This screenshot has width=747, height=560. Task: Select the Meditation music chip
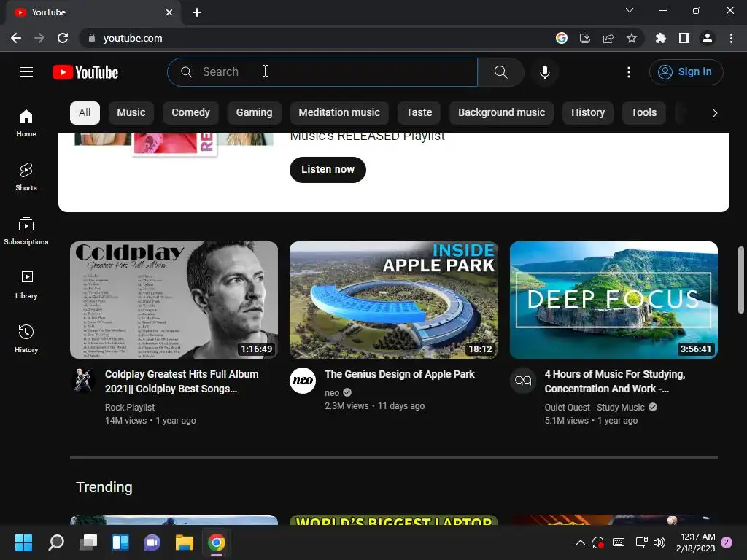(339, 113)
